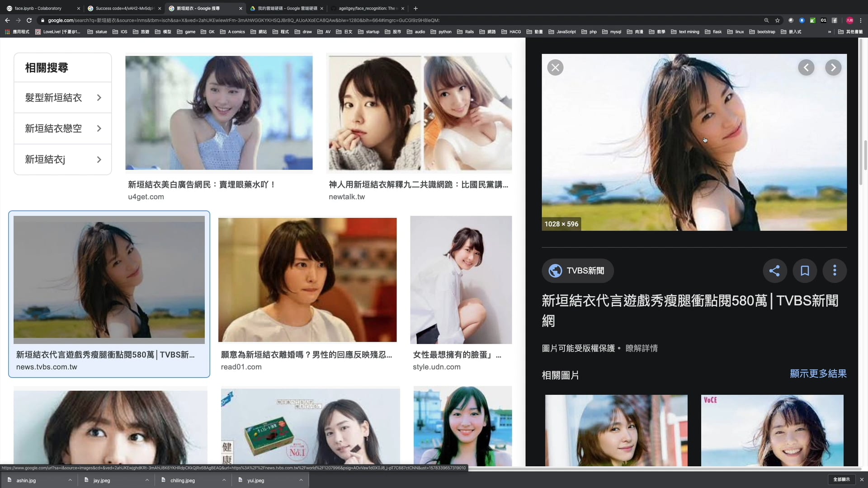Image resolution: width=868 pixels, height=488 pixels.
Task: Switch to ageitgey/face_recognition tab
Action: tap(366, 8)
